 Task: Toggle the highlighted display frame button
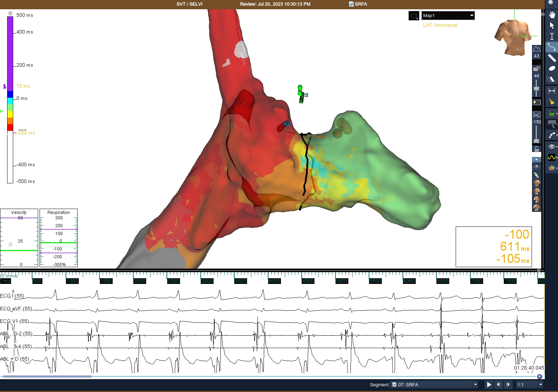[537, 102]
